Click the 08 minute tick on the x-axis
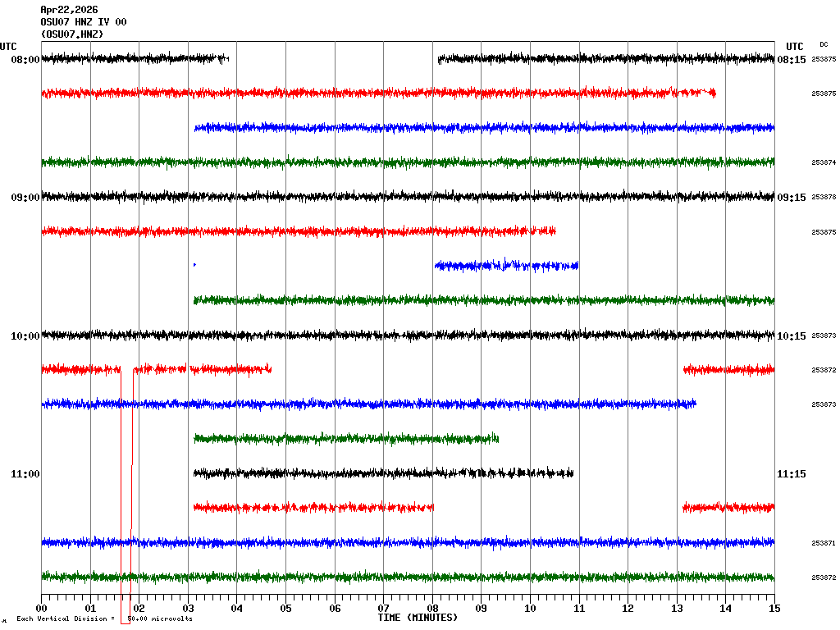 [433, 609]
